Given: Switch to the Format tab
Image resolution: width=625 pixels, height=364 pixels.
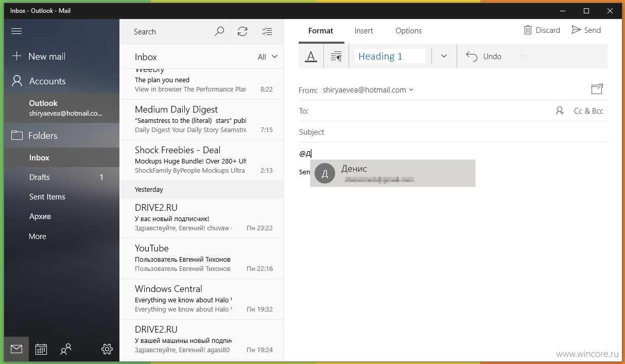Looking at the screenshot, I should [321, 31].
